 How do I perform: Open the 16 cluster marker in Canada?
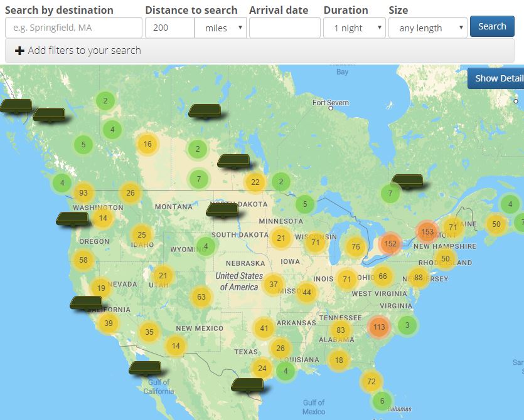pos(147,144)
